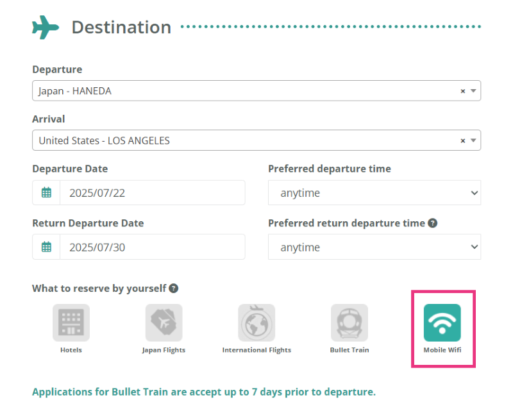Screen dimensions: 513x420
Task: Click the Japan - HANEDA departure box
Action: point(256,90)
